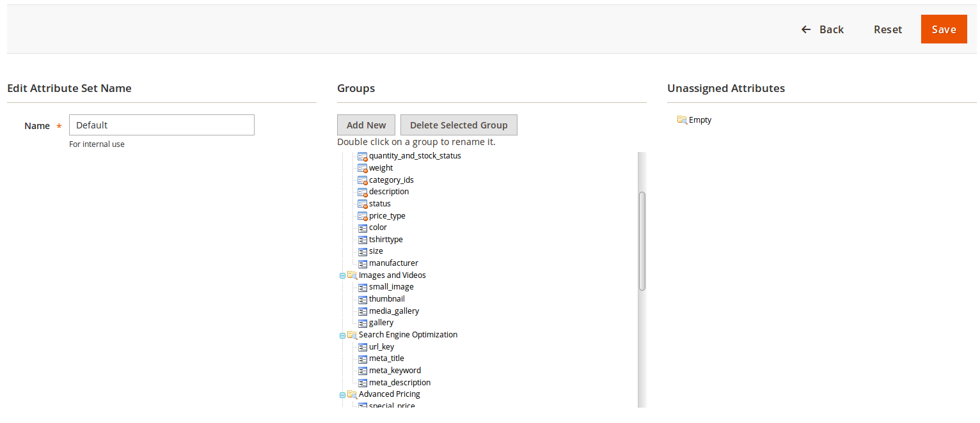Select the tshirttype attribute
Screen dimensions: 980x423
(x=386, y=240)
